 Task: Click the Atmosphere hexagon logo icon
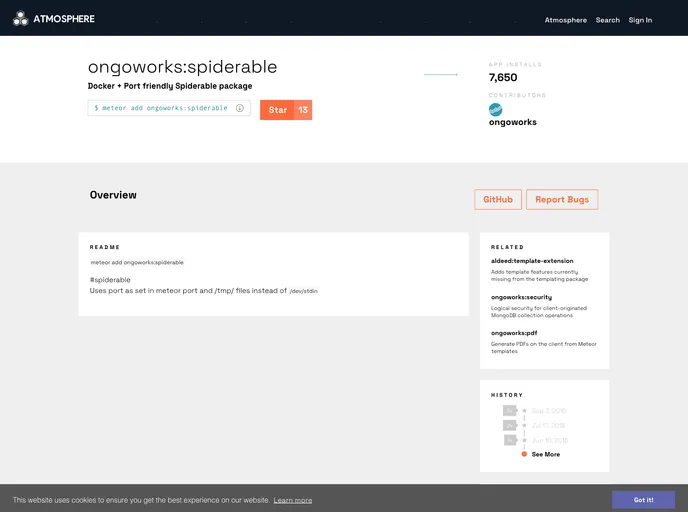(20, 18)
